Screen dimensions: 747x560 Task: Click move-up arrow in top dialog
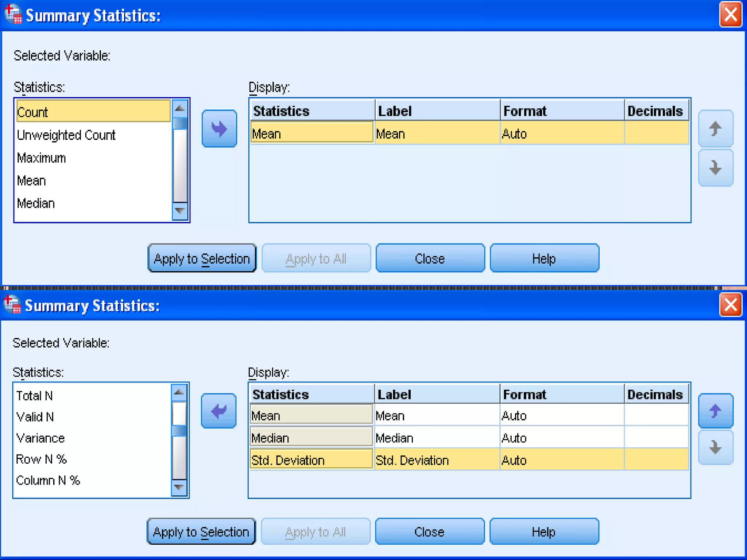pyautogui.click(x=715, y=128)
